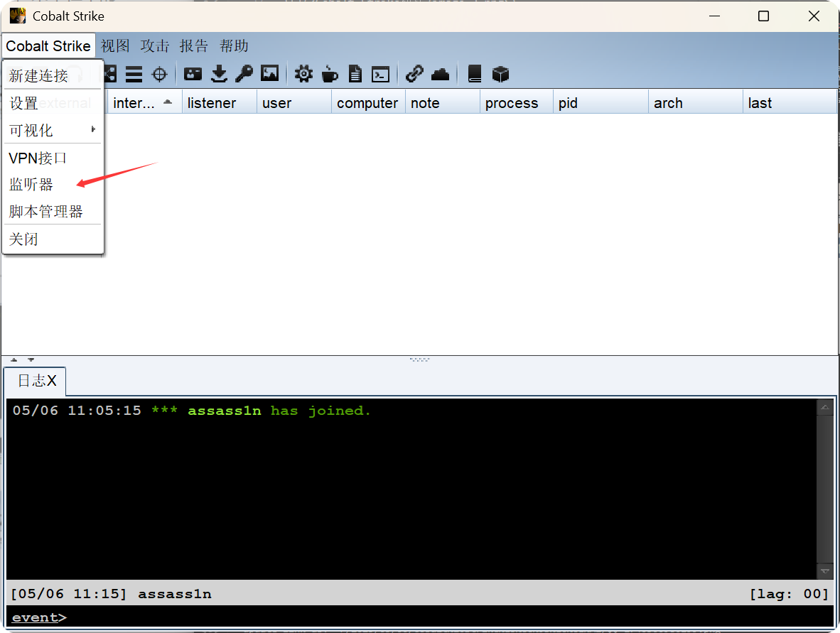Open the Cobalt Strike menu
Screen dimensions: 840x633
(48, 46)
